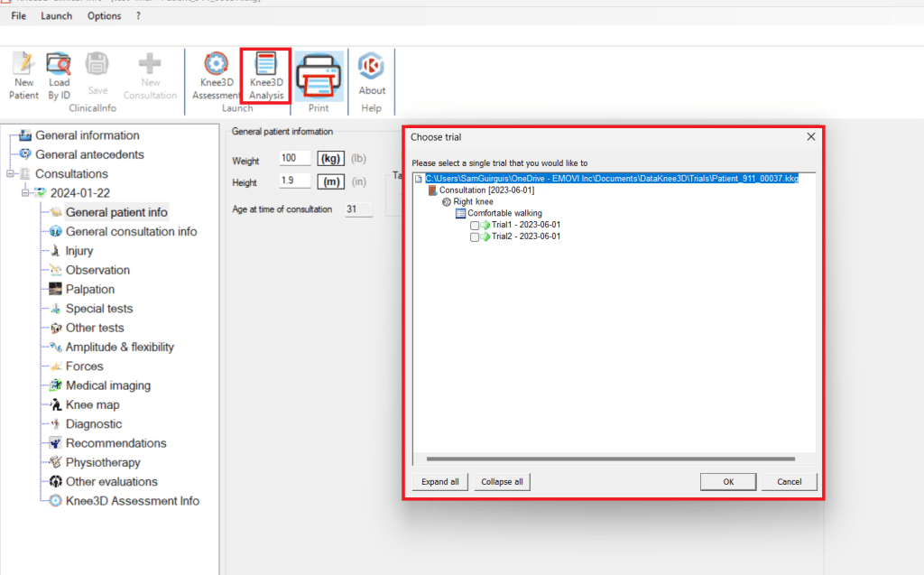Open the Special tests section
Viewport: 924px width, 575px height.
click(x=99, y=309)
